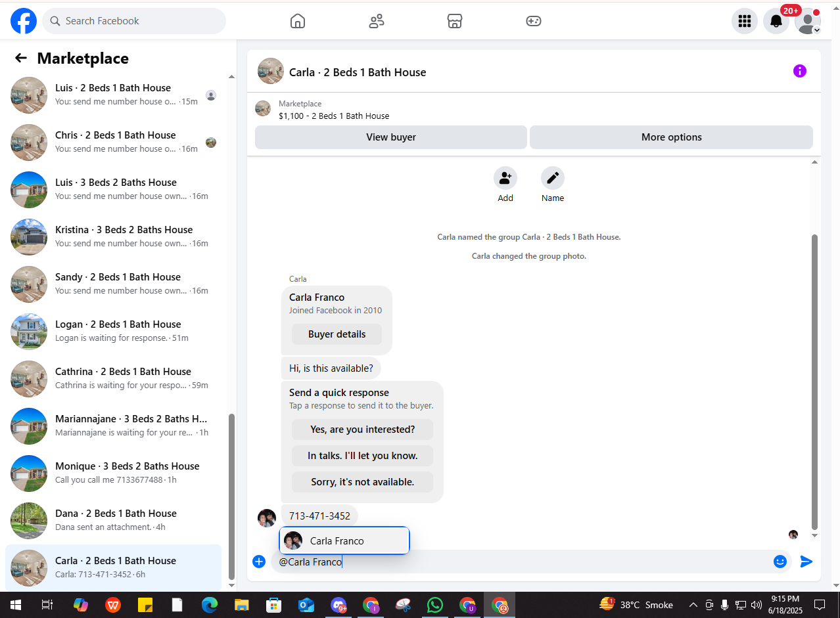Click the conversation list scrollbar thumb
The height and width of the screenshot is (618, 840).
click(x=231, y=496)
